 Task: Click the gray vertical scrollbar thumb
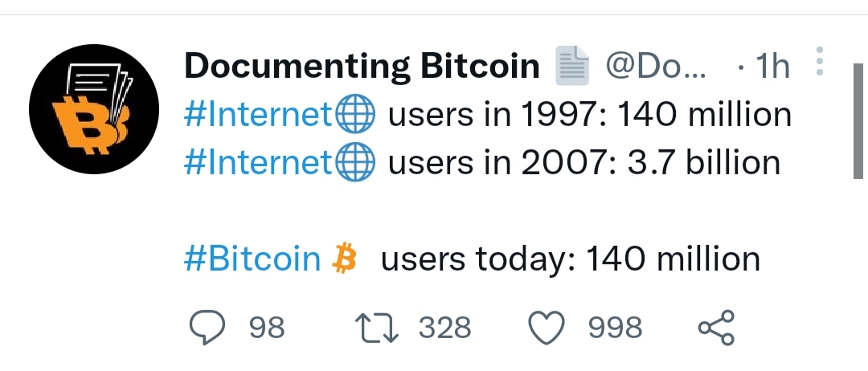coord(858,121)
